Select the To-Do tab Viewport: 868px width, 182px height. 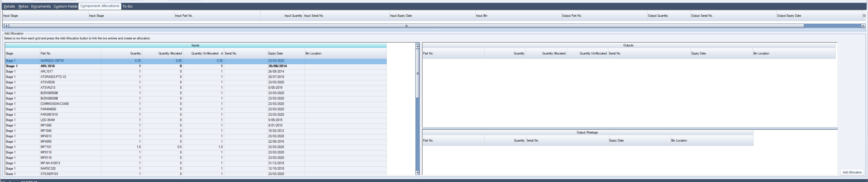coord(127,6)
